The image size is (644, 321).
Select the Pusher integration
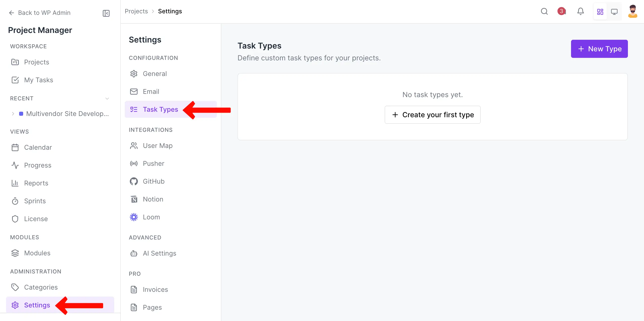(x=154, y=163)
